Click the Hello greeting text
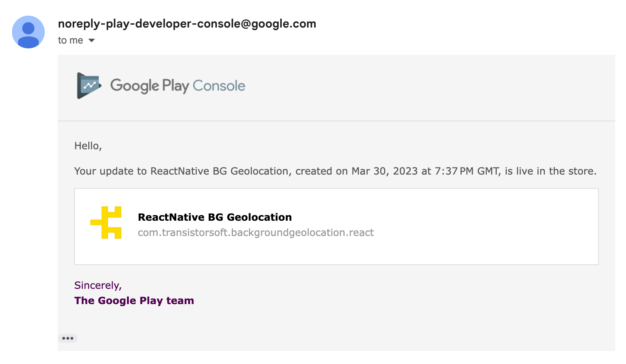 [x=88, y=146]
